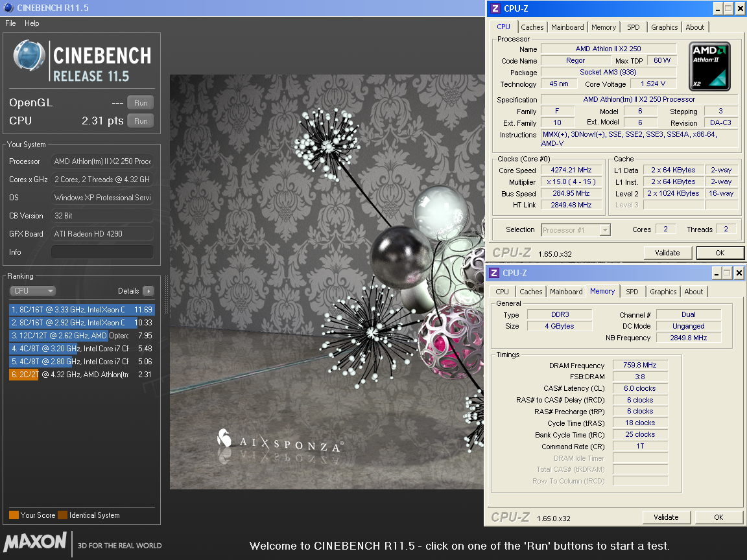Screen dimensions: 747x560
Task: Click Validate in lower CPU-Z window
Action: pos(666,517)
